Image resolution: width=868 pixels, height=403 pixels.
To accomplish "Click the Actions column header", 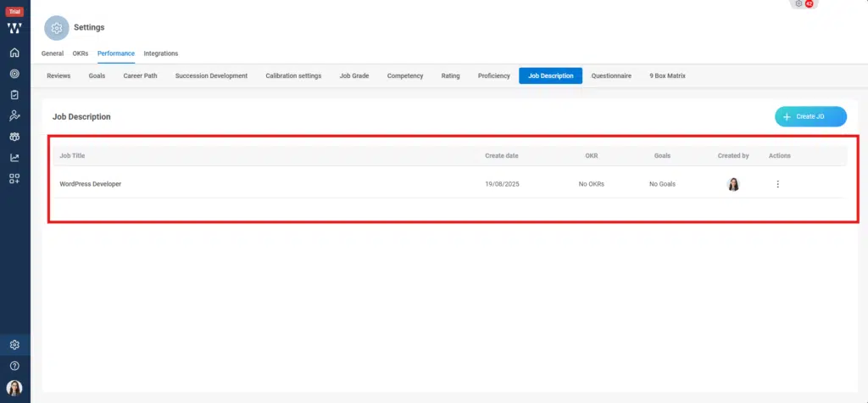I will tap(780, 156).
